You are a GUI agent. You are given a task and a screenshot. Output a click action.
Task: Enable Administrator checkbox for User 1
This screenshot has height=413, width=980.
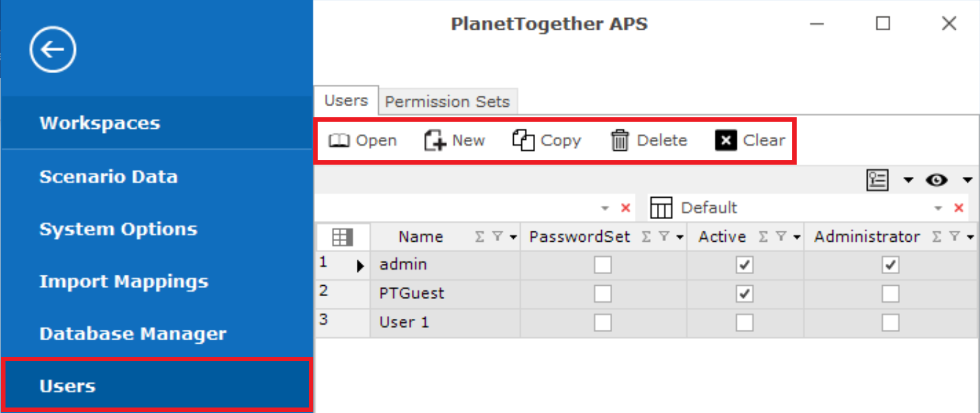pyautogui.click(x=890, y=322)
